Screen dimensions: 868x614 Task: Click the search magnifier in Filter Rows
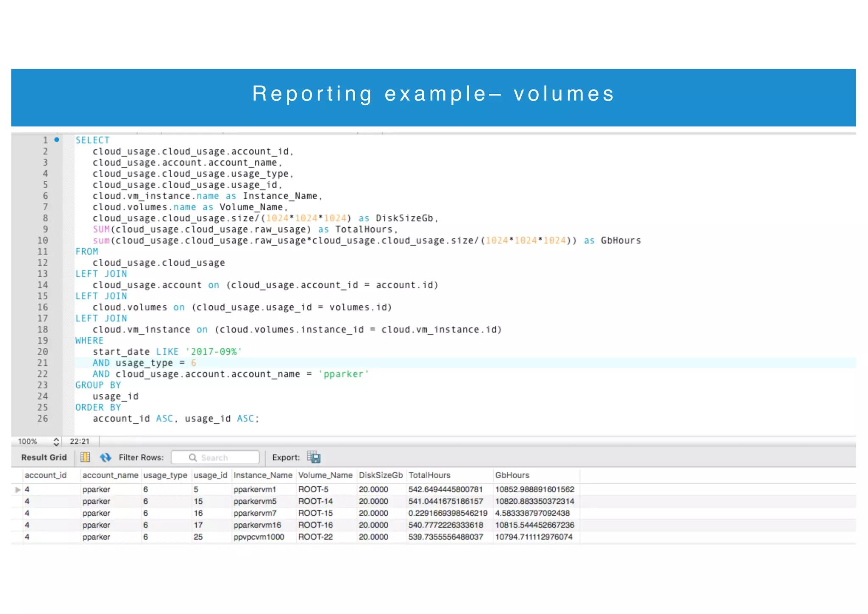point(193,458)
